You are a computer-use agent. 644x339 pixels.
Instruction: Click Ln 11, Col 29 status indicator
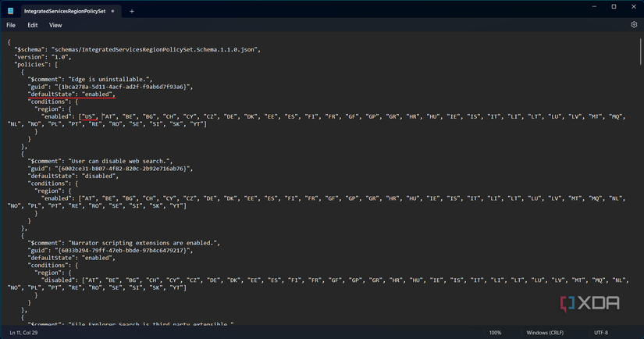23,333
